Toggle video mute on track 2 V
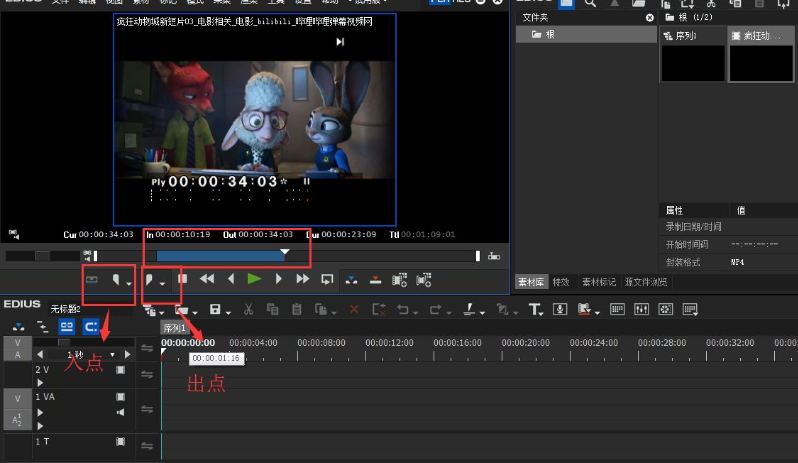This screenshot has height=463, width=798. (120, 370)
